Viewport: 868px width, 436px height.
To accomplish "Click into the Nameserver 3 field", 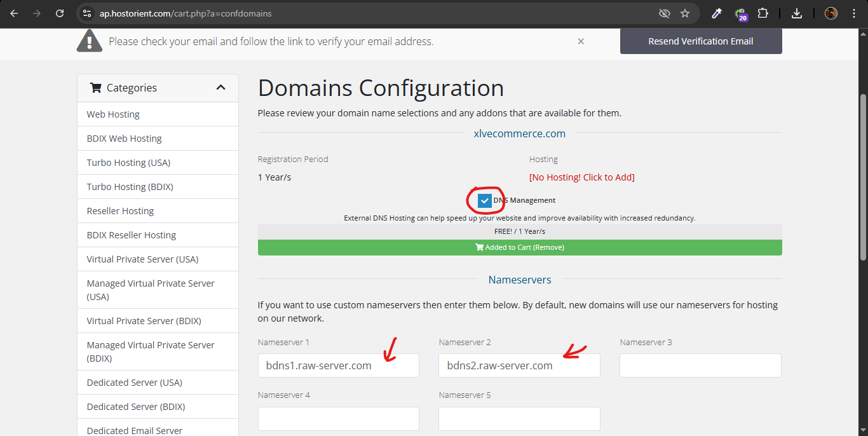I will pos(700,365).
